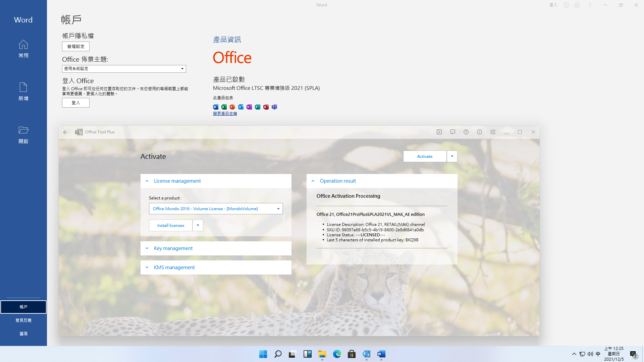Viewport: 644px width, 362px height.
Task: Open Word help question mark icon
Action: pyautogui.click(x=590, y=5)
